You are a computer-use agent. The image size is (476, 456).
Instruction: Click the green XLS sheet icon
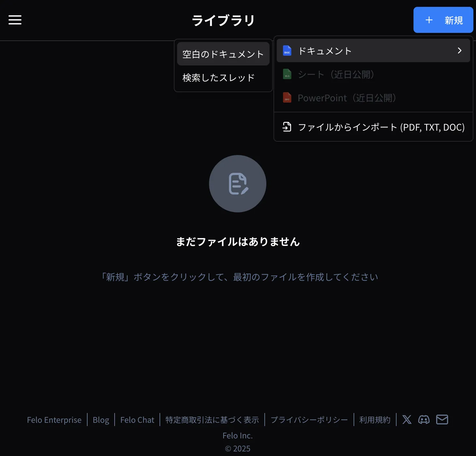287,74
